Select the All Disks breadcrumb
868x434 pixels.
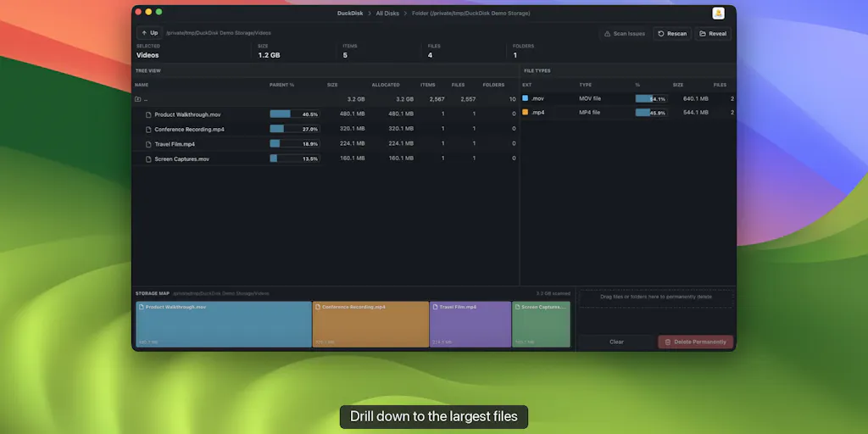point(387,14)
